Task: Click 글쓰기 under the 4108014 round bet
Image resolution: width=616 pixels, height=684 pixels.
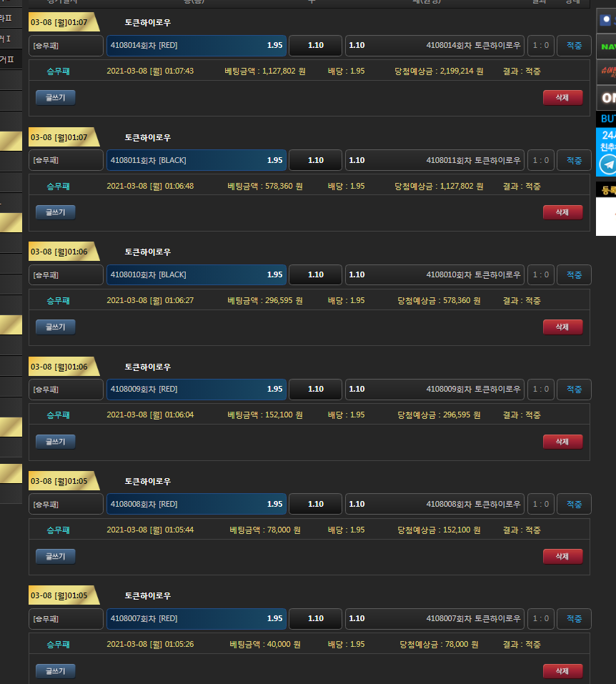Action: click(x=56, y=98)
